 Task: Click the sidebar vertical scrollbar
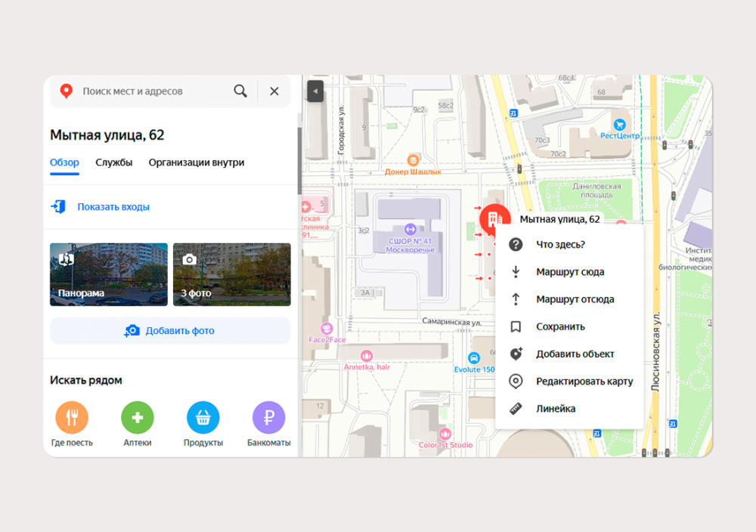coord(299,161)
